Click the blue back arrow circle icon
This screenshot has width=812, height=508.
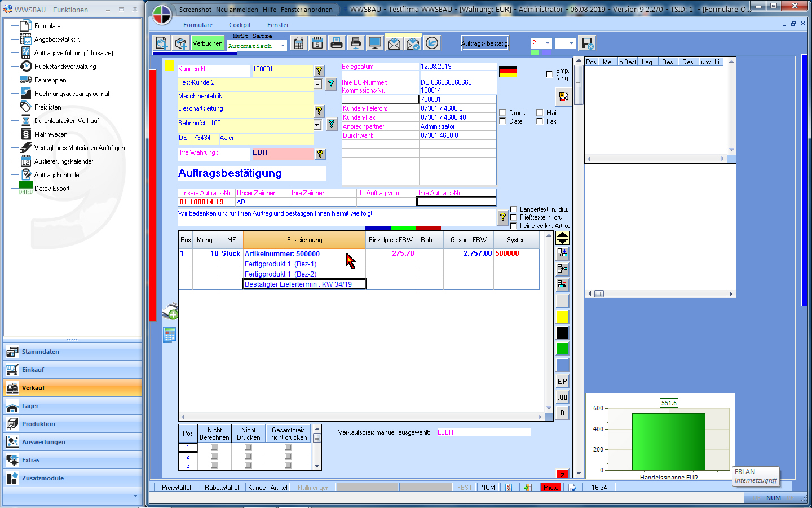432,43
